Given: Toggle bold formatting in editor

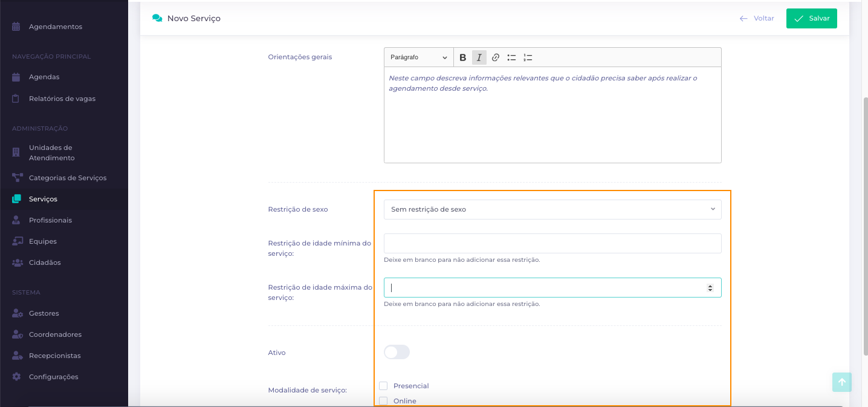Looking at the screenshot, I should pyautogui.click(x=463, y=57).
